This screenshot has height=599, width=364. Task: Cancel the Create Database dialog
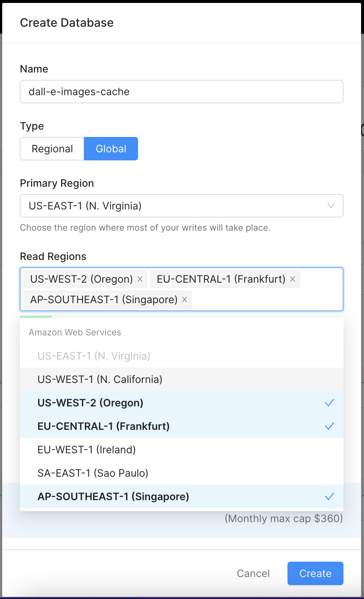click(x=253, y=573)
